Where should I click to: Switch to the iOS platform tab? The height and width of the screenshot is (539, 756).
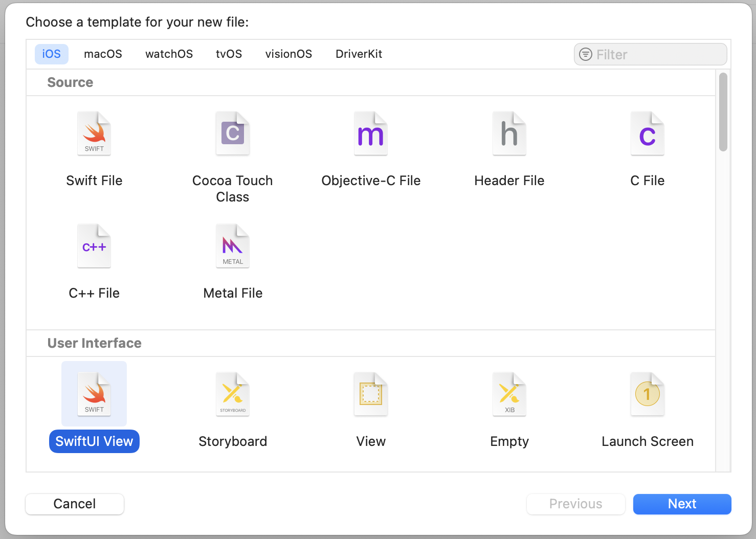click(52, 54)
